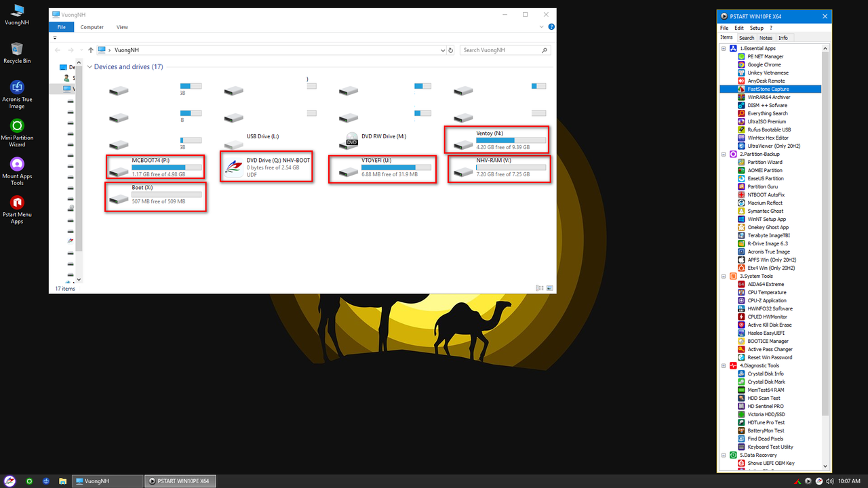Open the File tab in Explorer
868x488 pixels.
62,27
